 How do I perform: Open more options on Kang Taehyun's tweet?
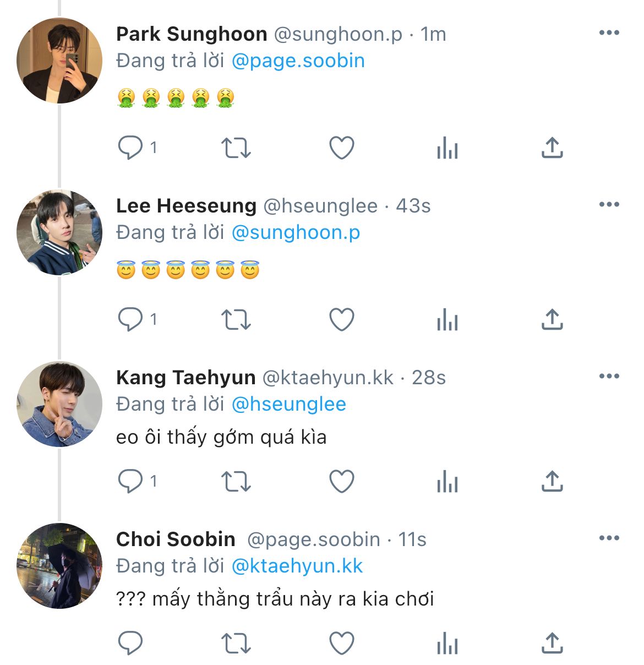coord(609,377)
